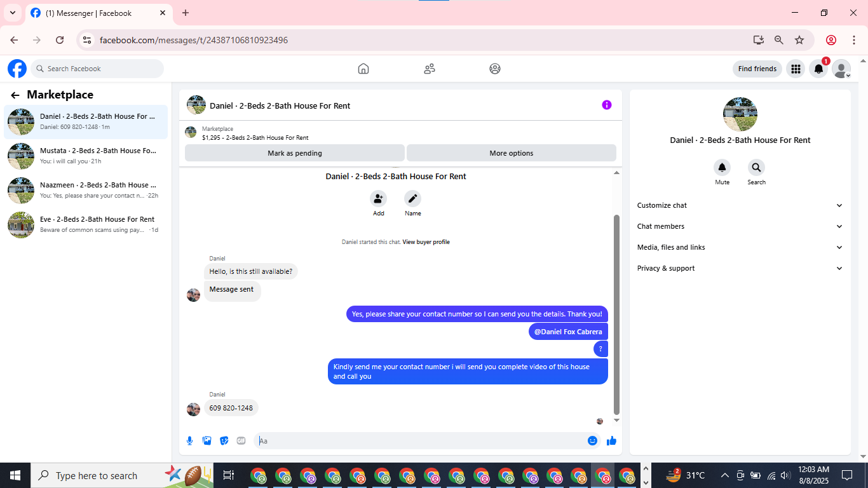Click the Facebook logo
The height and width of the screenshot is (488, 868).
pos(17,69)
